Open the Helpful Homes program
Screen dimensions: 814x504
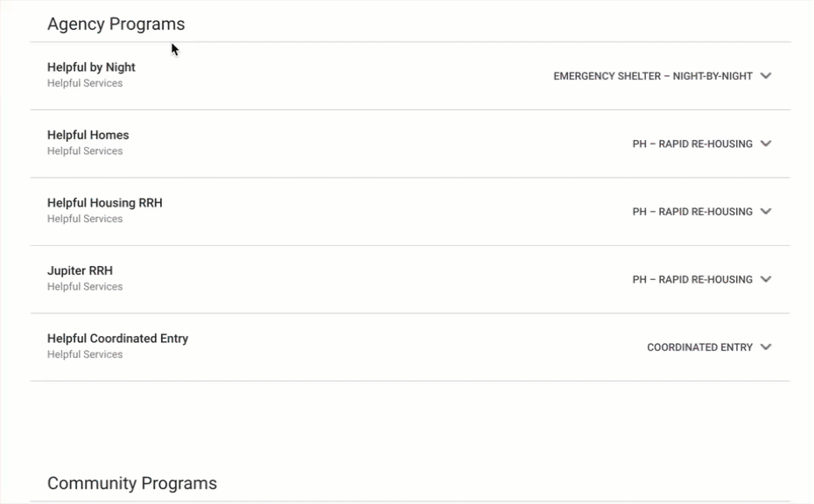pyautogui.click(x=88, y=135)
